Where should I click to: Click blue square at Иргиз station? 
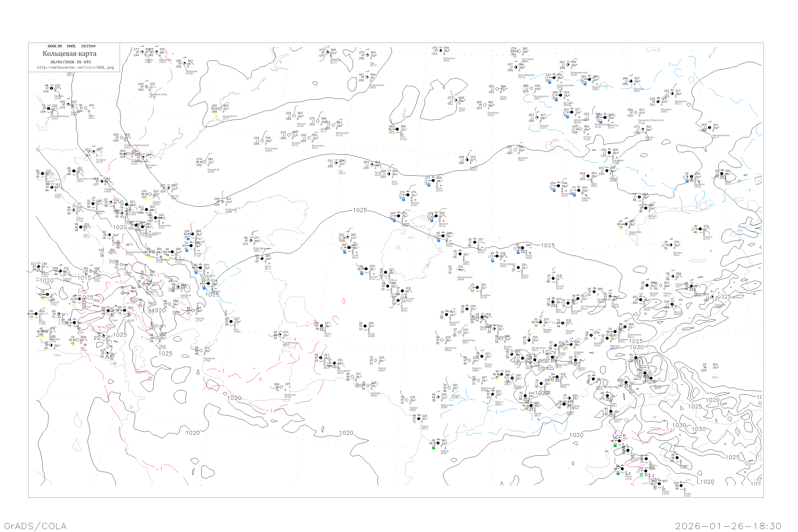point(429,185)
